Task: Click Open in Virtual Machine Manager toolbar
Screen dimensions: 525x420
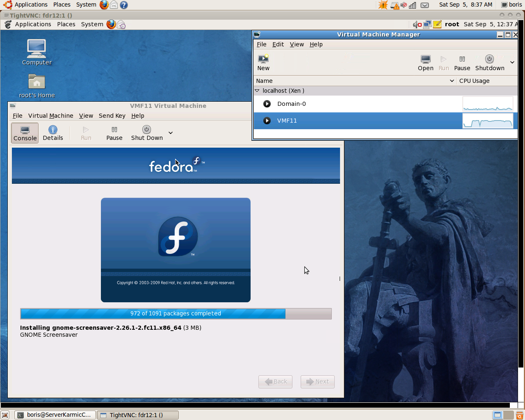Action: [426, 62]
